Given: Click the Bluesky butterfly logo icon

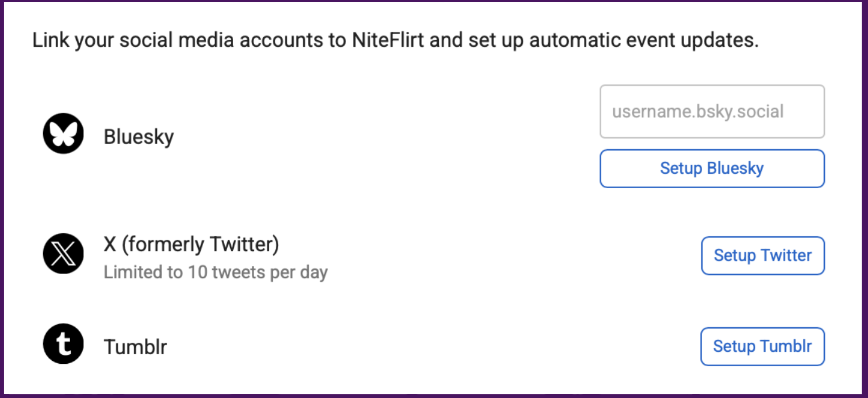Looking at the screenshot, I should (63, 134).
